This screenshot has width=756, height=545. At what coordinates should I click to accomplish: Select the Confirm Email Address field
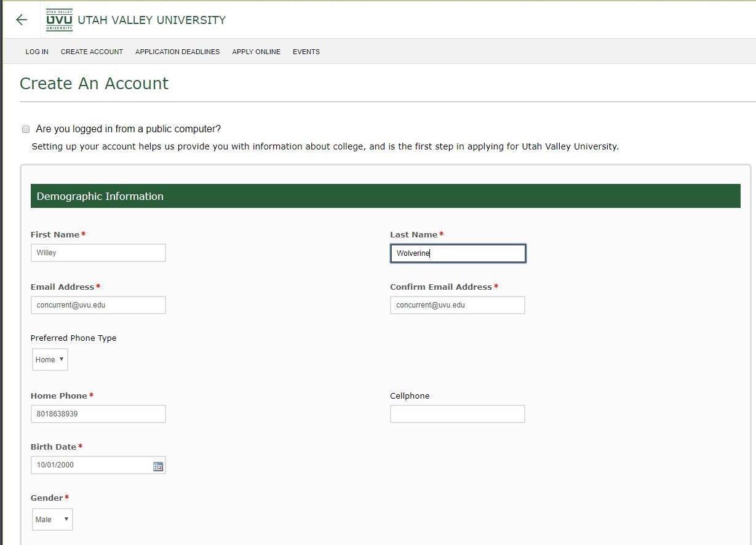[458, 305]
